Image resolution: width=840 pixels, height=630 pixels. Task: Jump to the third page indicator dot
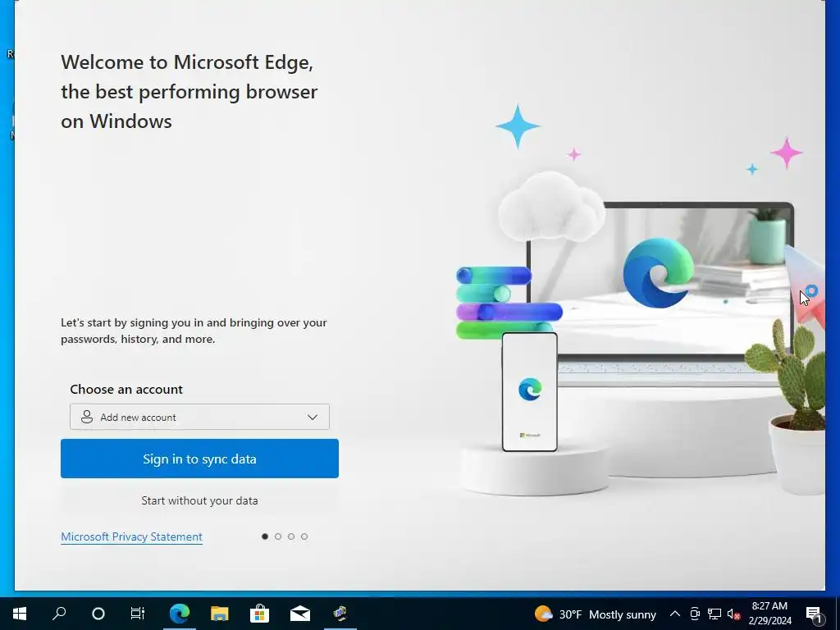[291, 536]
